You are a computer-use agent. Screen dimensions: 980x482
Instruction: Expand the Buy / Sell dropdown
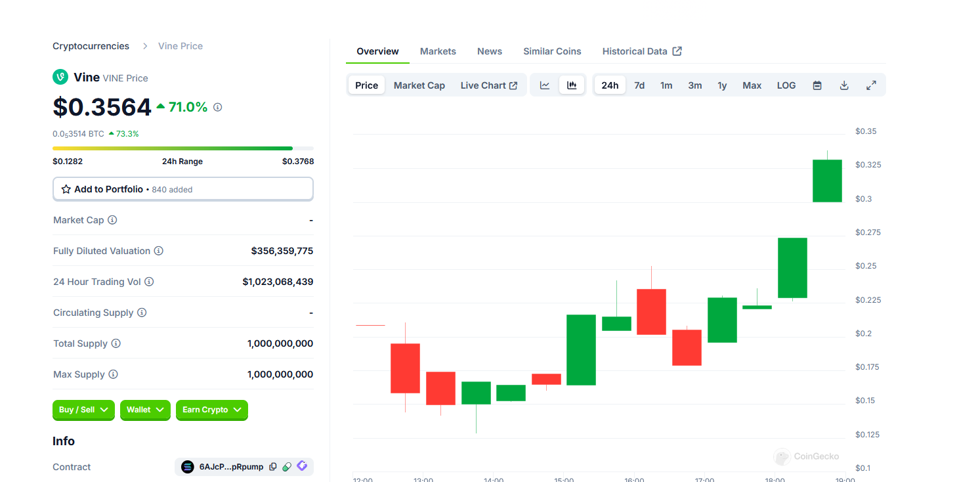point(84,410)
